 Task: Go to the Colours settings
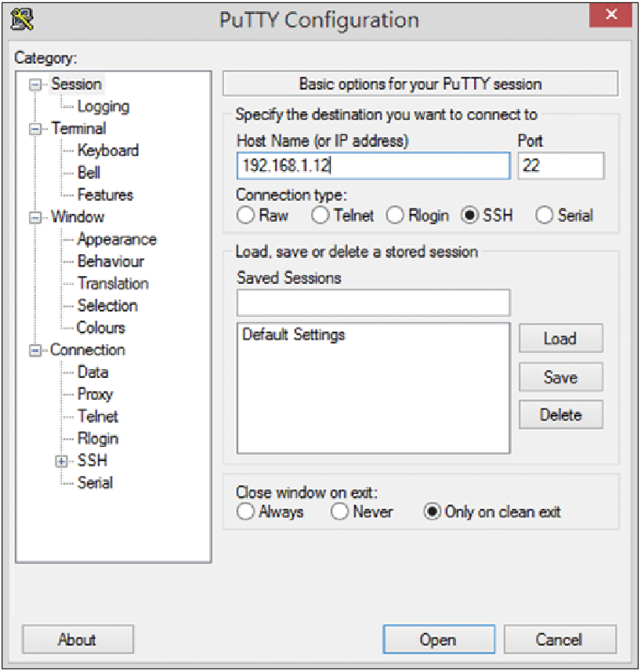(x=101, y=328)
